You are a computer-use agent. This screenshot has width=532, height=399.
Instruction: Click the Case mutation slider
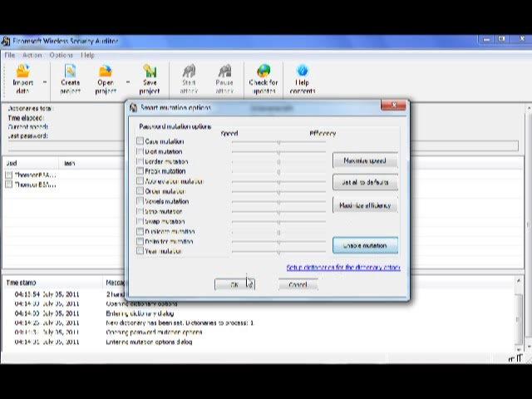(278, 142)
